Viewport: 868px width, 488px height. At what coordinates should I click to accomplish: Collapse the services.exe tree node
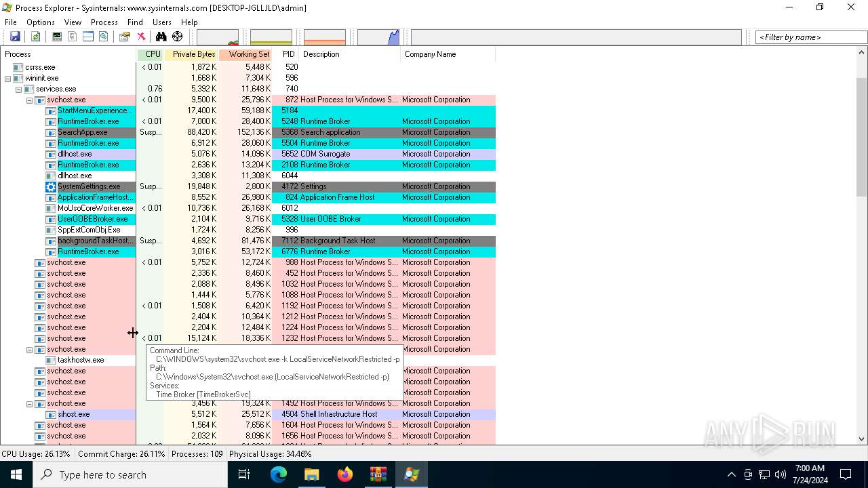click(18, 89)
